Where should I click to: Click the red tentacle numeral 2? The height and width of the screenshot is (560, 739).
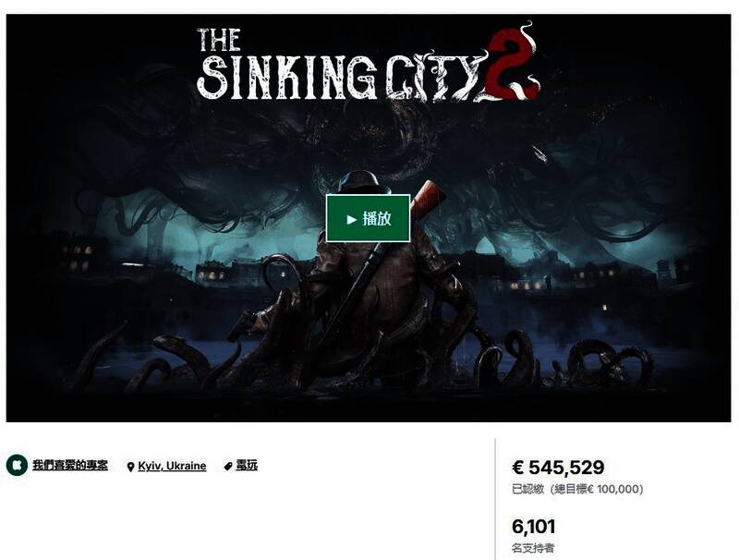click(513, 64)
